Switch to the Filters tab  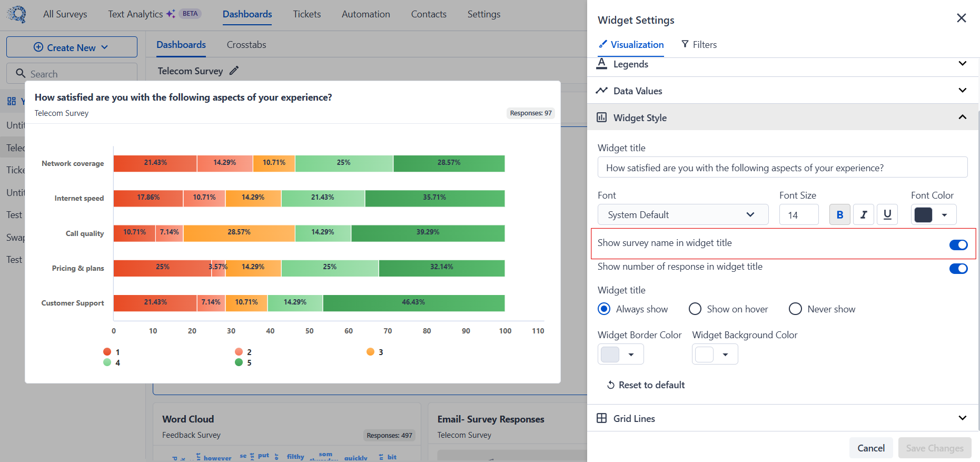tap(699, 45)
